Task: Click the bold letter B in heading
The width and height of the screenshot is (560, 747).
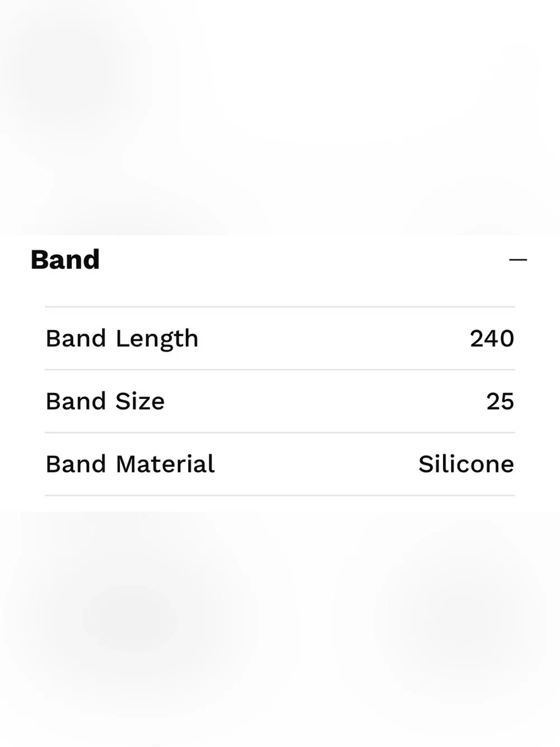Action: point(39,260)
